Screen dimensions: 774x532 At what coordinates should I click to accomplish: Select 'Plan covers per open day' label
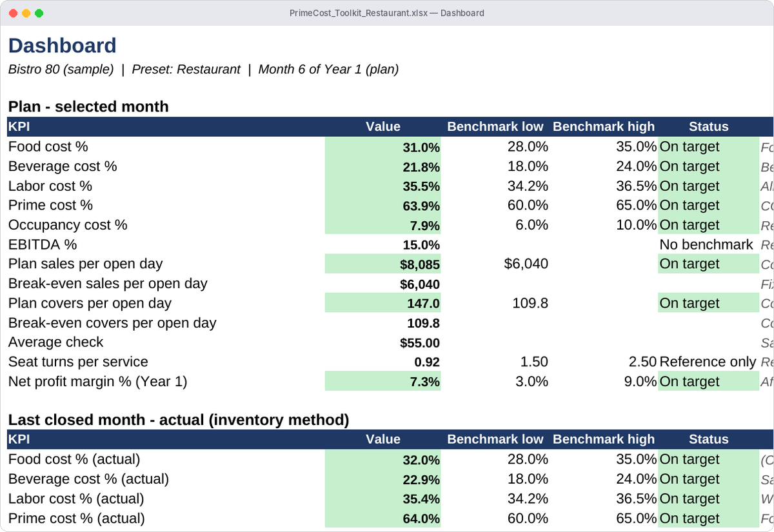[90, 304]
